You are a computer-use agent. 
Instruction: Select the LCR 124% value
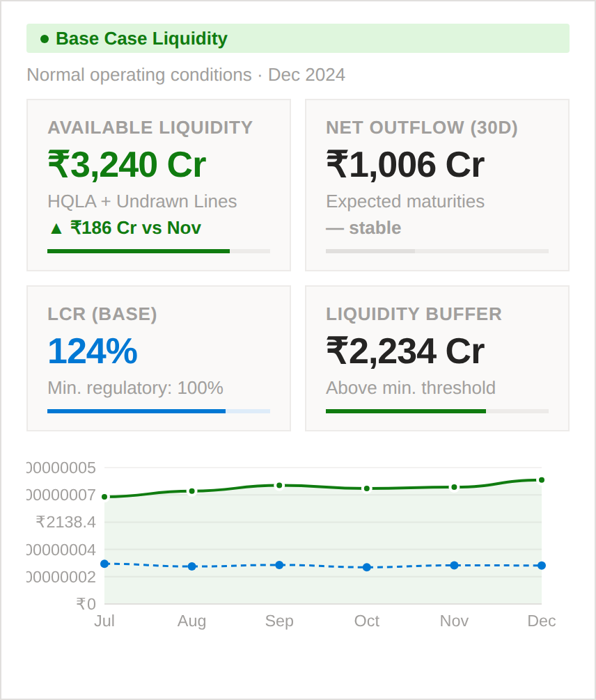(x=92, y=351)
